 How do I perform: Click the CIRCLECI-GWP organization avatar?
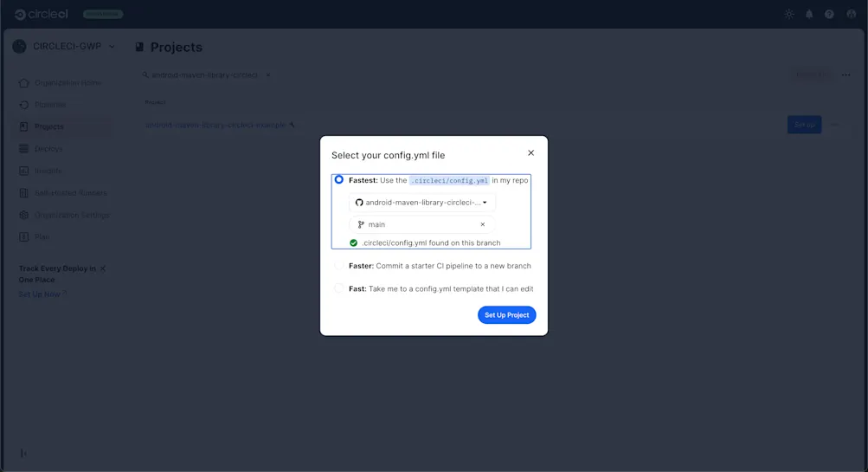[x=19, y=47]
